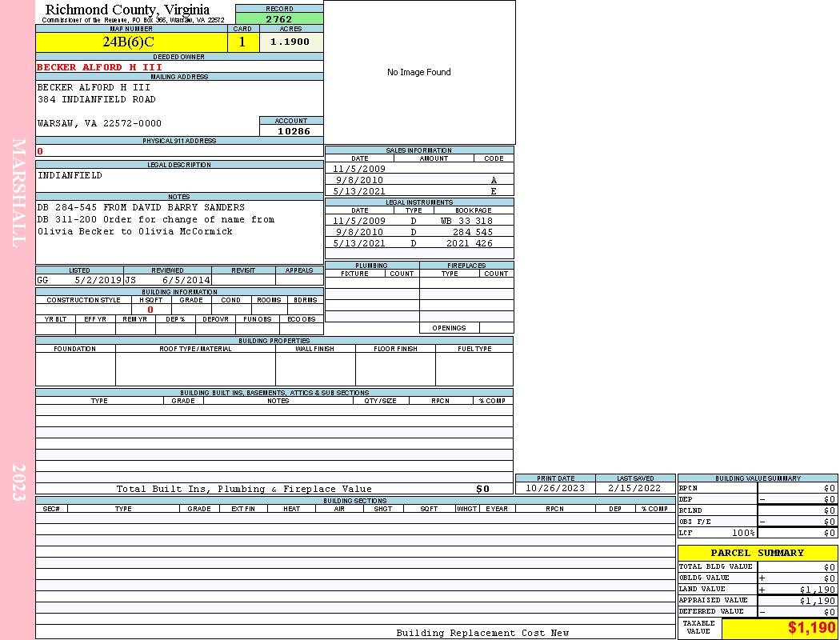Viewport: 840px width, 640px height.
Task: Click the red deeded owner name
Action: (99, 67)
